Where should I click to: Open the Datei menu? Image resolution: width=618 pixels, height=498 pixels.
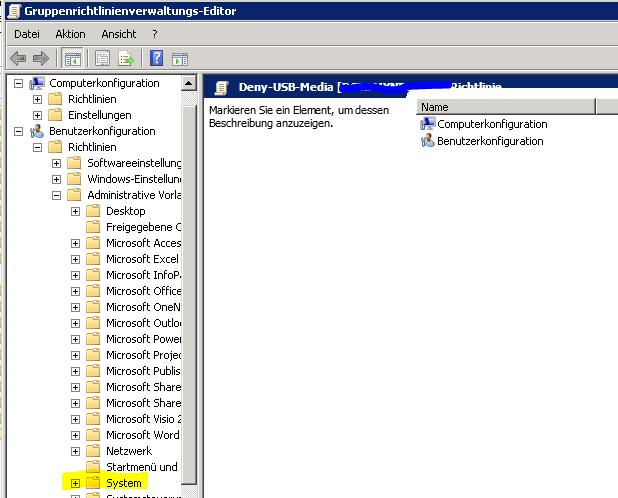[27, 34]
